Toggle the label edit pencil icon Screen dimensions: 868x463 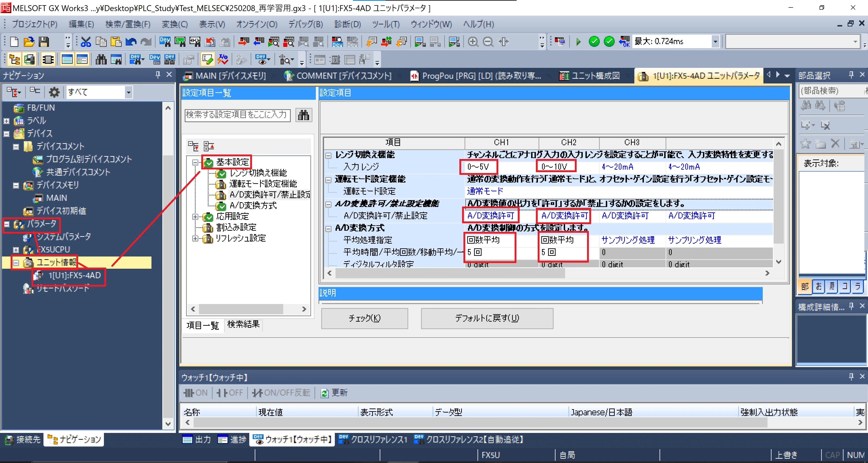(208, 60)
